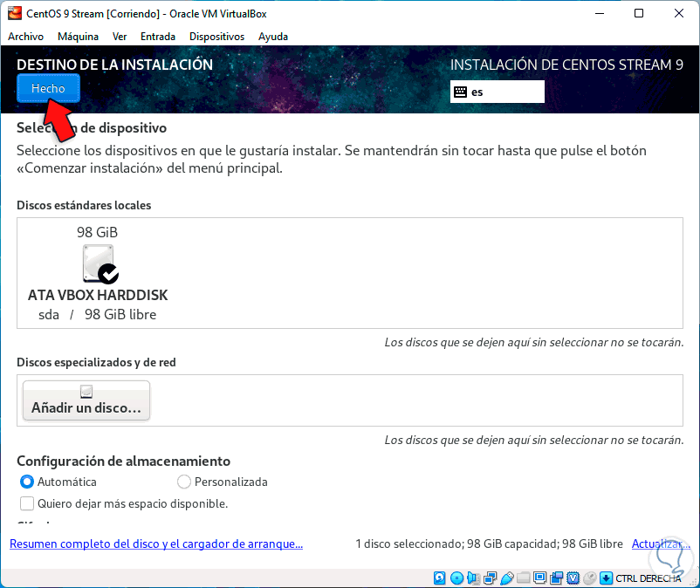This screenshot has width=700, height=588.
Task: Click the audio status icon
Action: click(x=473, y=578)
